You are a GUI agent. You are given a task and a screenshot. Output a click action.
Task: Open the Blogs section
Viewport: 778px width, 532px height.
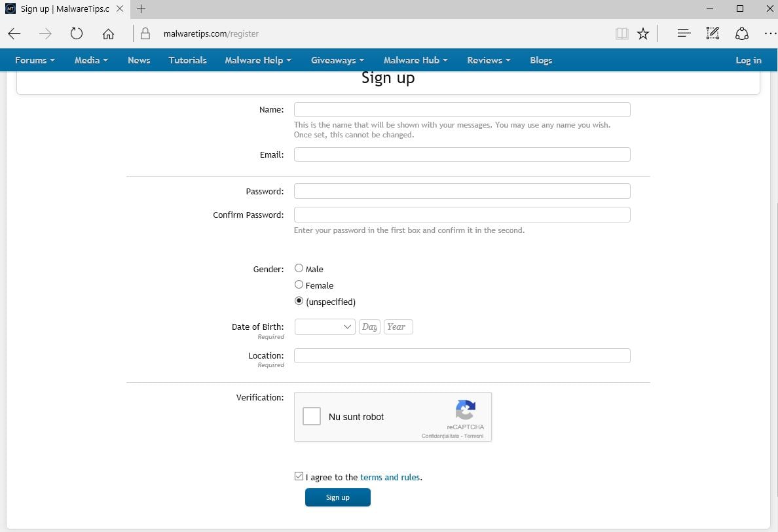click(541, 60)
